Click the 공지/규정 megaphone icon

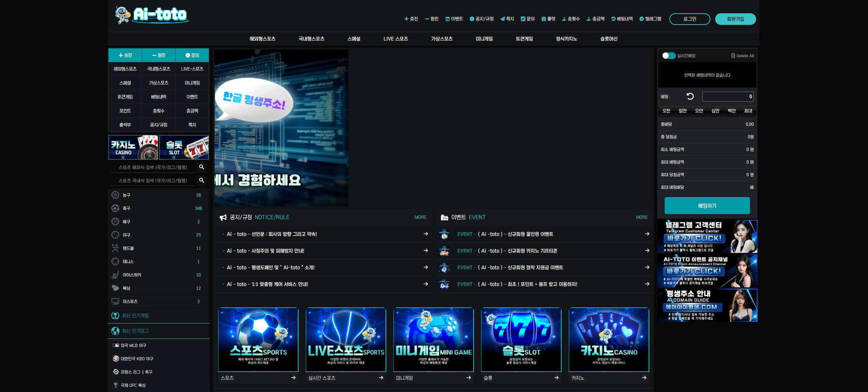point(223,217)
